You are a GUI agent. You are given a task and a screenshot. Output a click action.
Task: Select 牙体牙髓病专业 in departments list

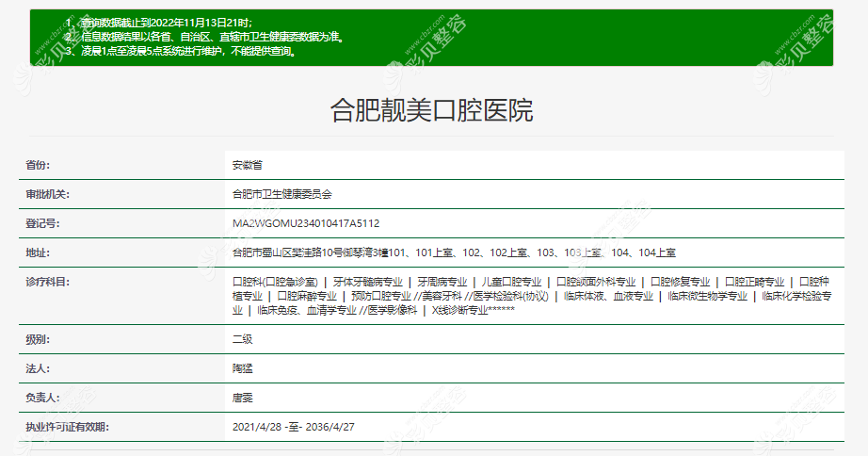[367, 282]
